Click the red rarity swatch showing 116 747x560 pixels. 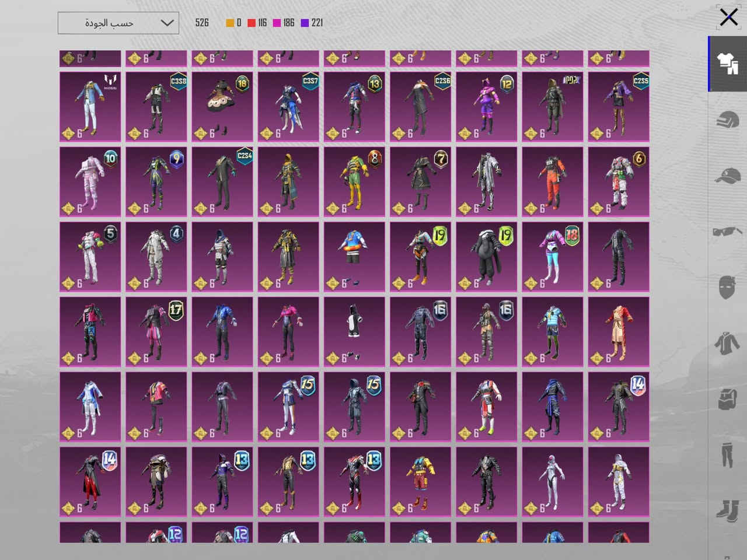click(252, 23)
